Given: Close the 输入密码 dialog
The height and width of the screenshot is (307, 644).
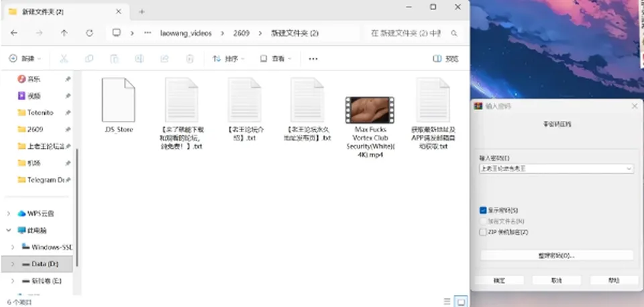Looking at the screenshot, I should tap(634, 106).
